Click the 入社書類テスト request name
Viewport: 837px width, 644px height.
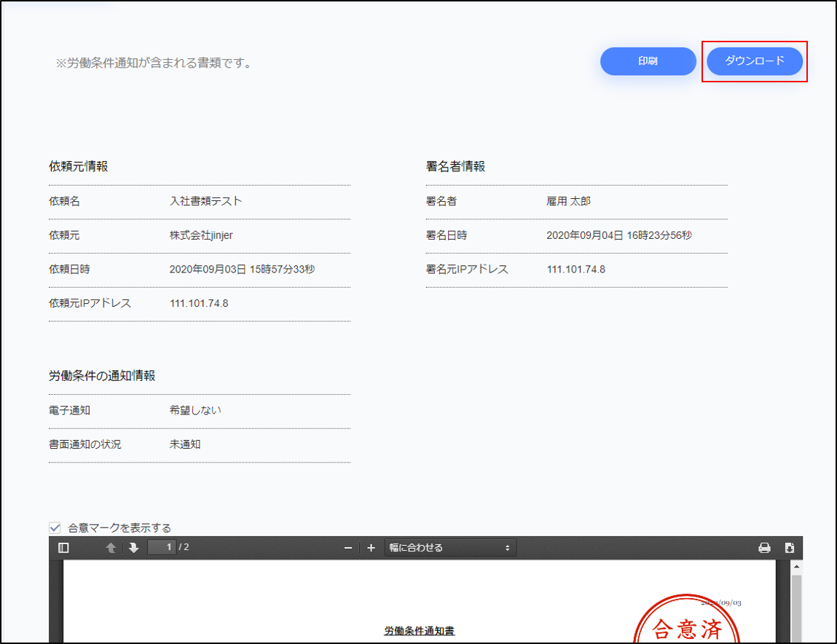coord(205,201)
